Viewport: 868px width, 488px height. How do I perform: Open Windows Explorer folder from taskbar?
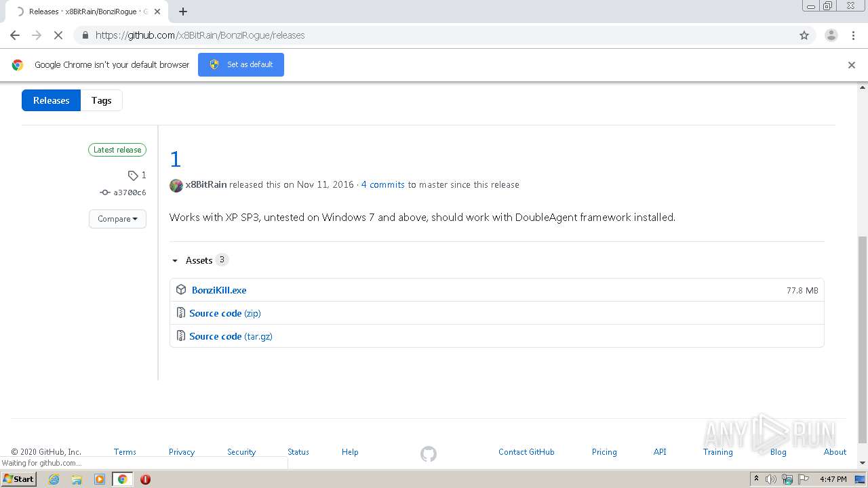click(77, 479)
